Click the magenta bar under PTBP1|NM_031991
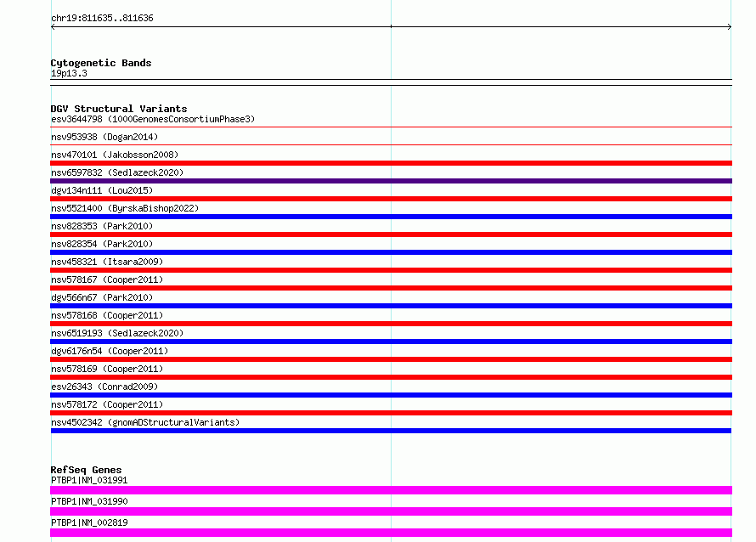The height and width of the screenshot is (542, 756). click(x=391, y=490)
